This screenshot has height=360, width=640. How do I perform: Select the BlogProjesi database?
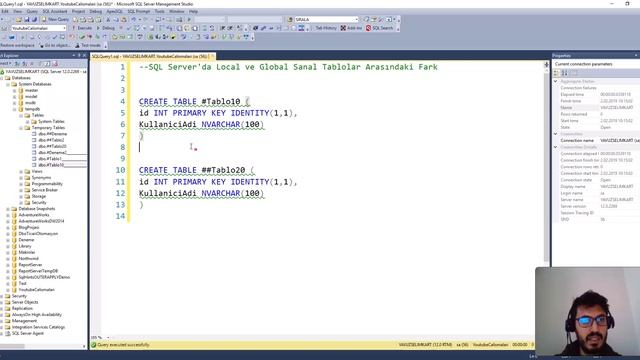(x=29, y=227)
